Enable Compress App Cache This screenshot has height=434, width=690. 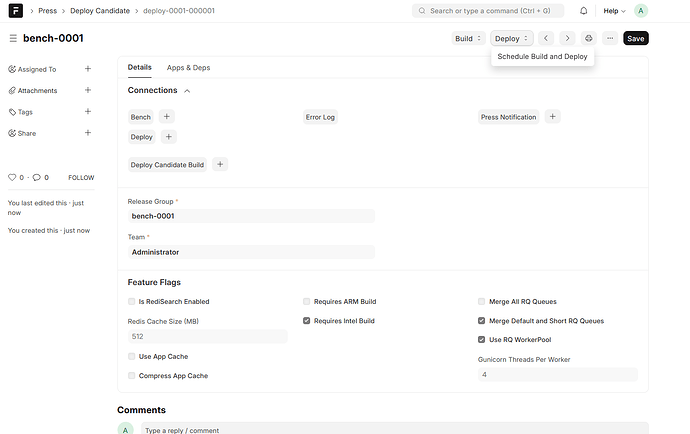(131, 375)
